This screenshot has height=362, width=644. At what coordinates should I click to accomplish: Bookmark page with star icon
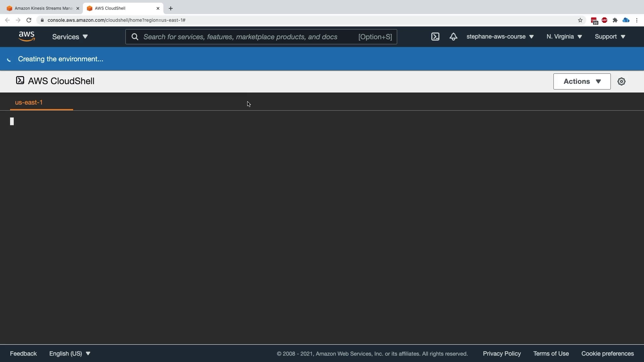[580, 20]
